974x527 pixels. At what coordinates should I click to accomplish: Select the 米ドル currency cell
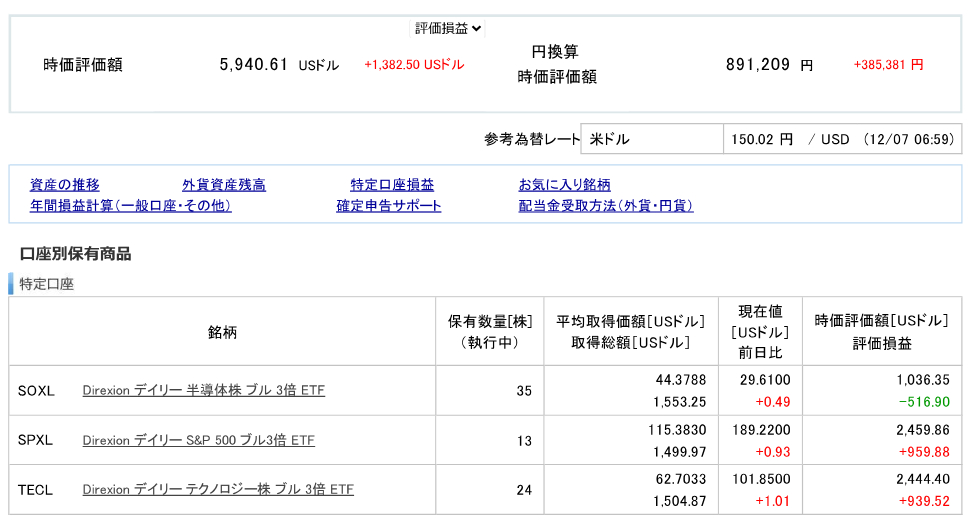[652, 139]
